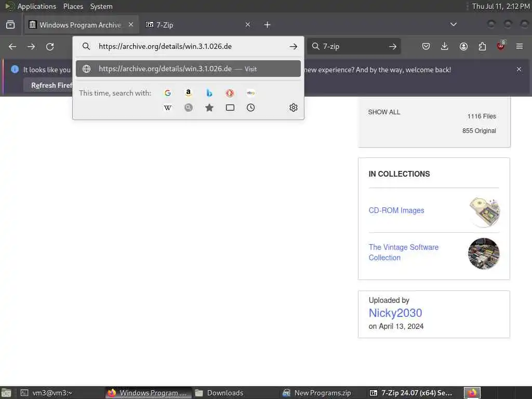Go back to previous page

12,46
